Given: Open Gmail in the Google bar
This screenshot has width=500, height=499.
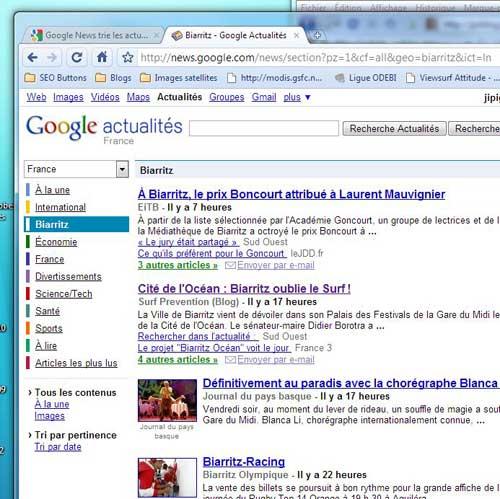Looking at the screenshot, I should click(x=264, y=97).
